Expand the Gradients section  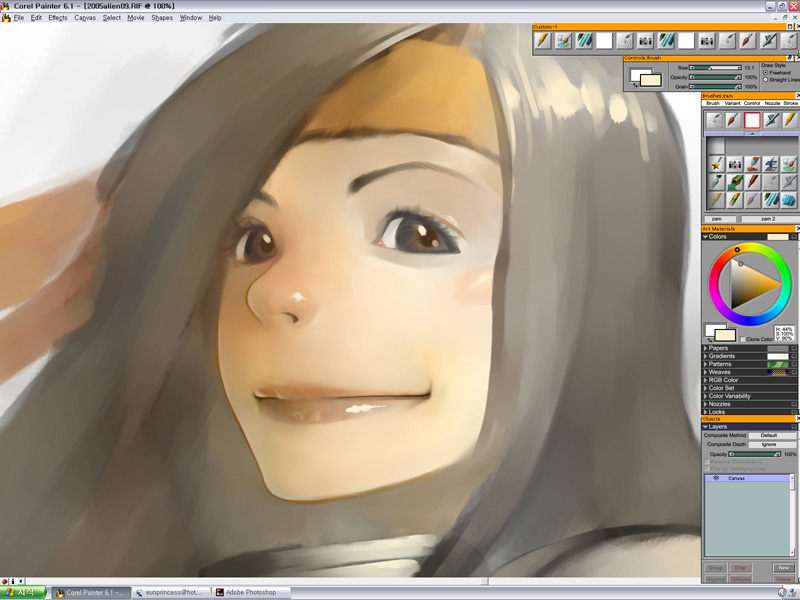point(706,356)
